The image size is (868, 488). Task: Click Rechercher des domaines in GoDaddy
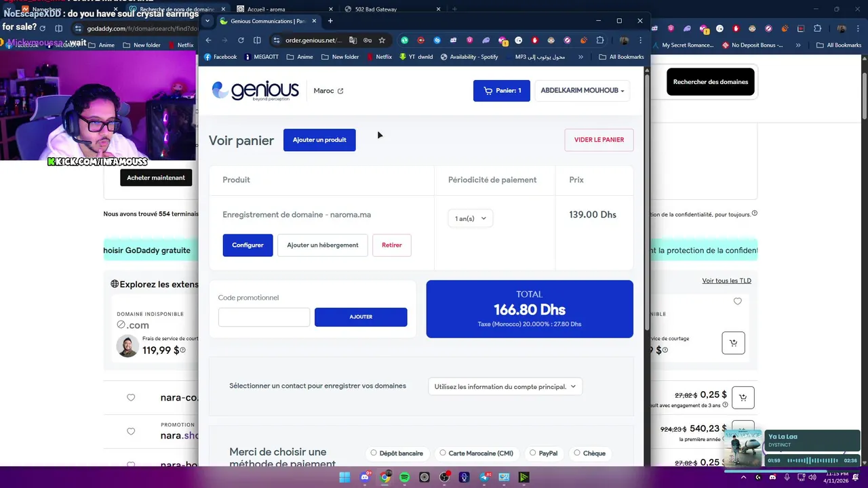(711, 82)
